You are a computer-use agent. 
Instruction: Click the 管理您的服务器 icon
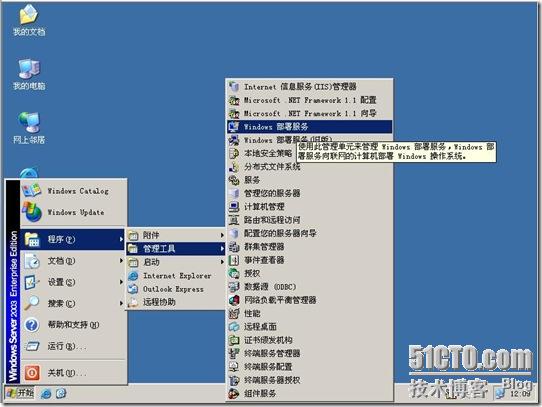pos(234,193)
